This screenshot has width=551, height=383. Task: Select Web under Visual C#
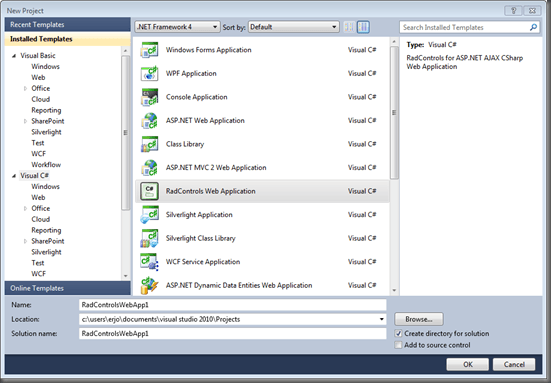pyautogui.click(x=38, y=197)
